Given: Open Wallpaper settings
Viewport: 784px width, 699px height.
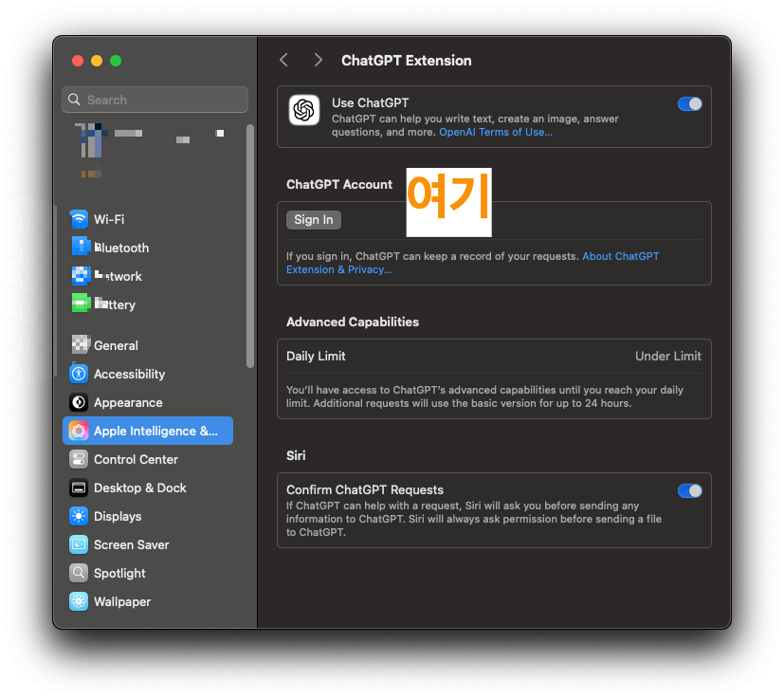Looking at the screenshot, I should (148, 601).
